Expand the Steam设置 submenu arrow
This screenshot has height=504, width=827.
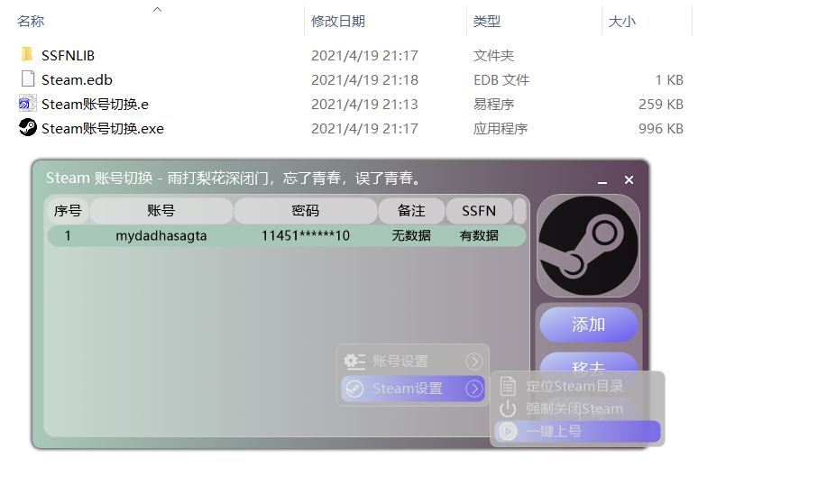click(474, 389)
